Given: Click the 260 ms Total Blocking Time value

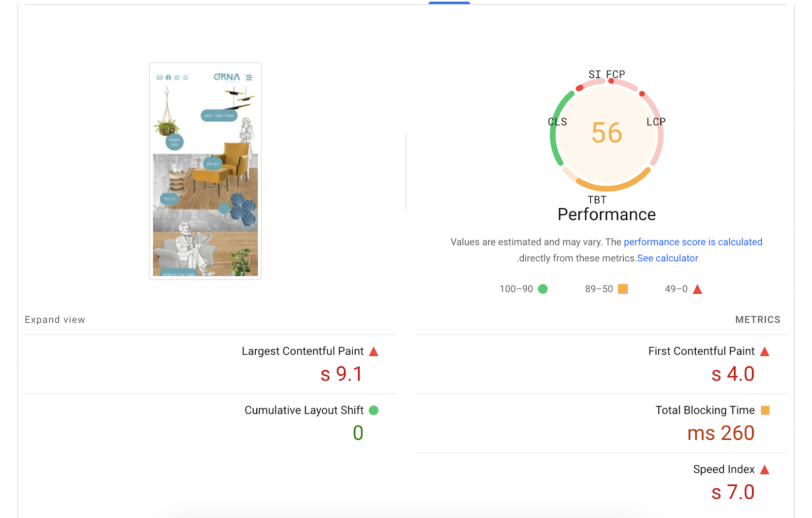Looking at the screenshot, I should (x=721, y=433).
